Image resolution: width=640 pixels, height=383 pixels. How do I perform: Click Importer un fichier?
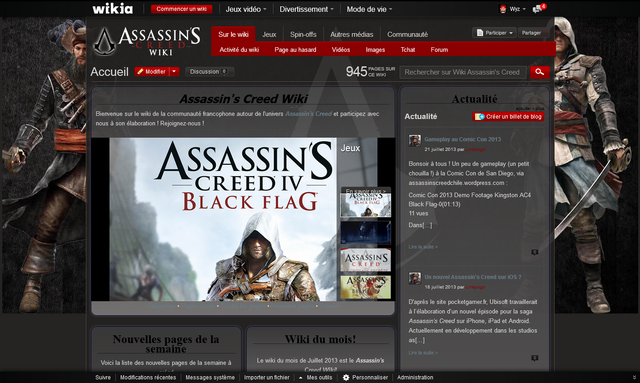267,377
